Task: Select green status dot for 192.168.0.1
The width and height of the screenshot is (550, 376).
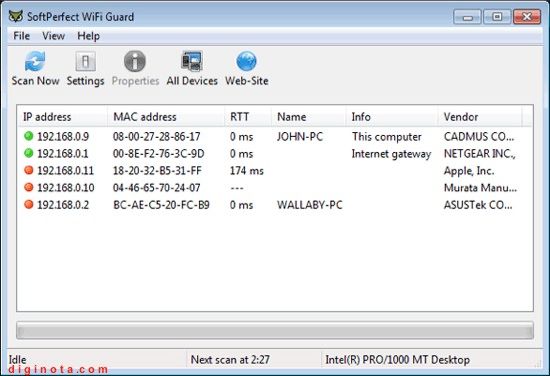Action: point(29,153)
